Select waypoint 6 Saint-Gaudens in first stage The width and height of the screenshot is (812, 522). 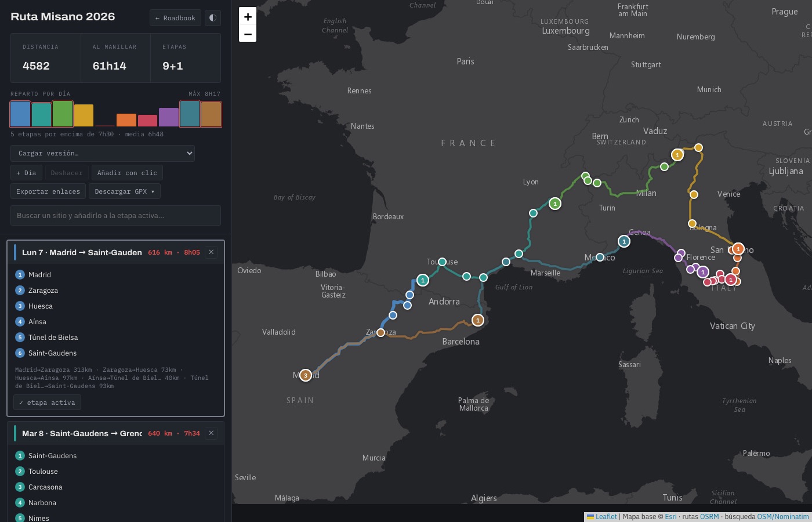click(115, 353)
